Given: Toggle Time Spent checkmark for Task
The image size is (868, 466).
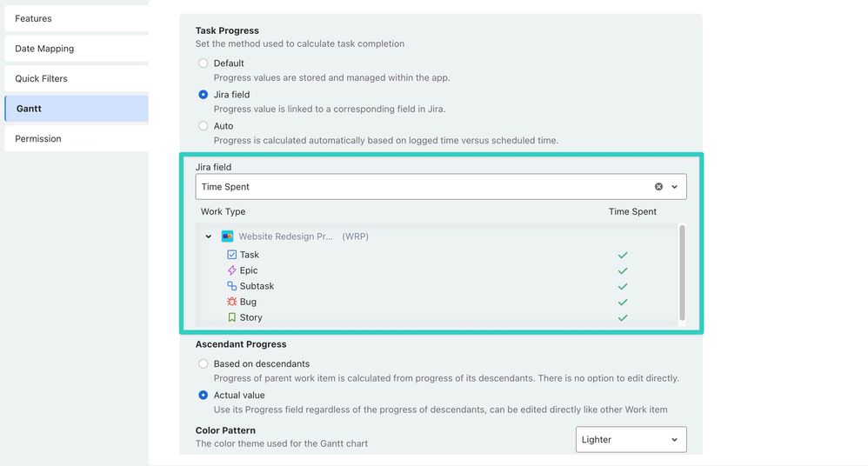Looking at the screenshot, I should [x=623, y=255].
